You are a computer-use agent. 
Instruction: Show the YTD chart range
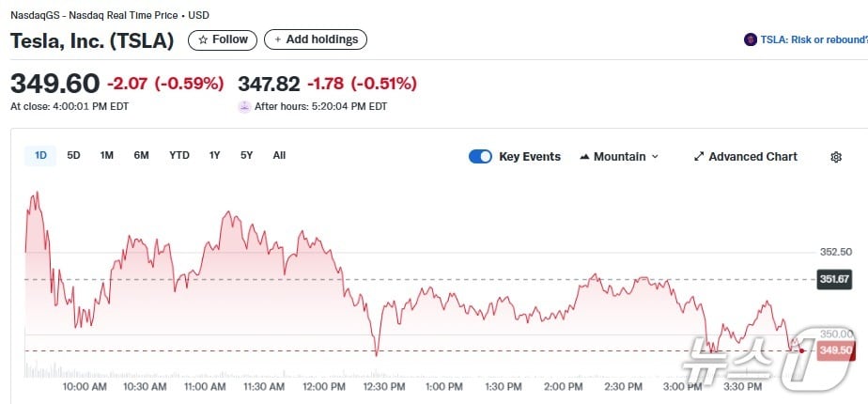click(178, 155)
